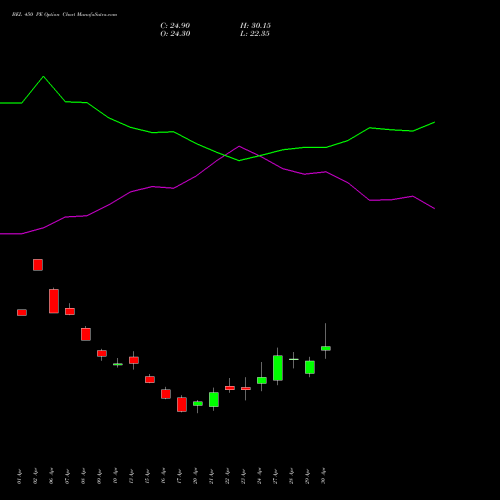Click the red candlestick for 02 Apr
The width and height of the screenshot is (500, 500).
tap(38, 265)
